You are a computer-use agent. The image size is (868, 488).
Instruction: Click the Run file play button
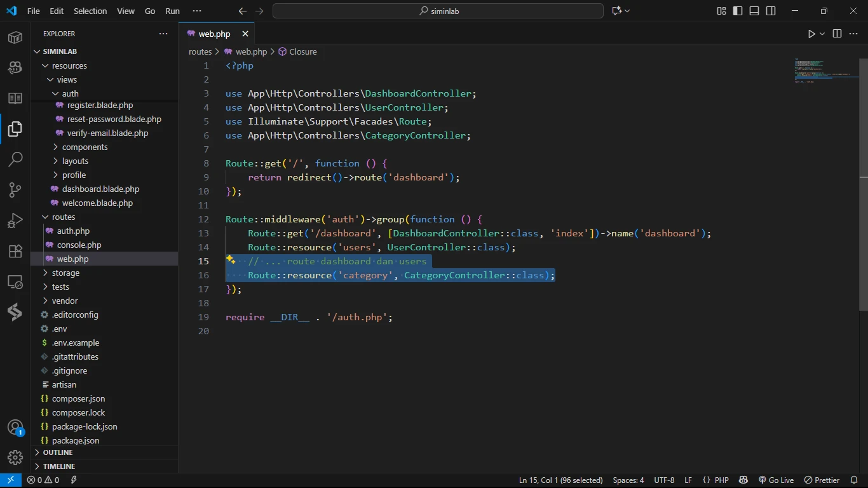811,34
